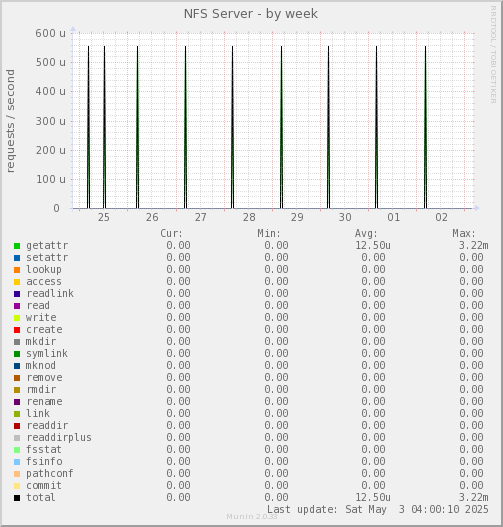Viewport: 503px width, 527px height.
Task: Click the 600 u y-axis label
Action: coord(51,33)
